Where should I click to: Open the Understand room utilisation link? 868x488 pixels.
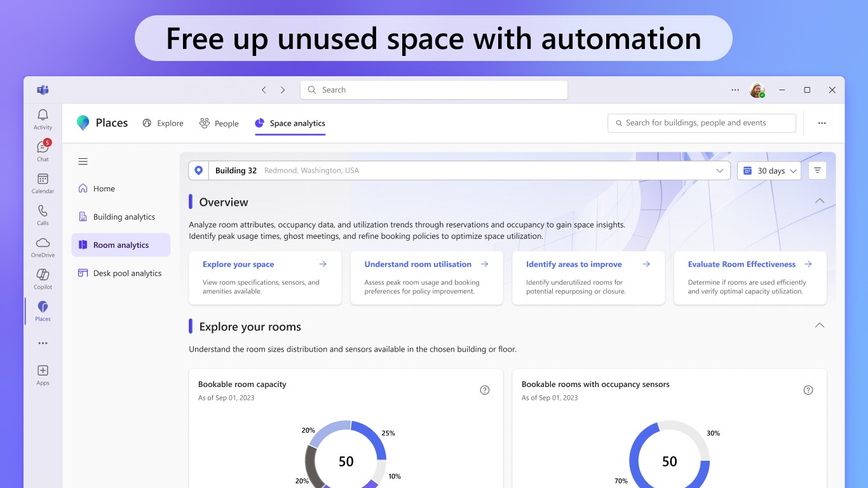[417, 264]
